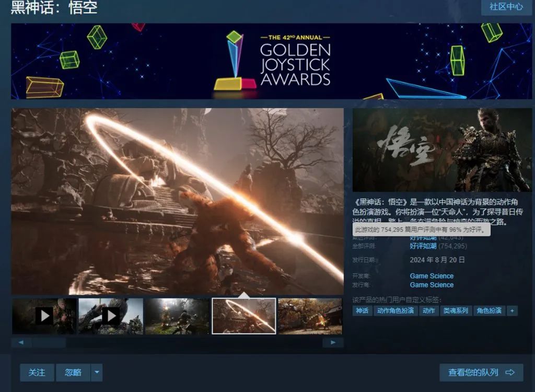Click the 该产品的热门用户自定义标签 label

click(397, 300)
